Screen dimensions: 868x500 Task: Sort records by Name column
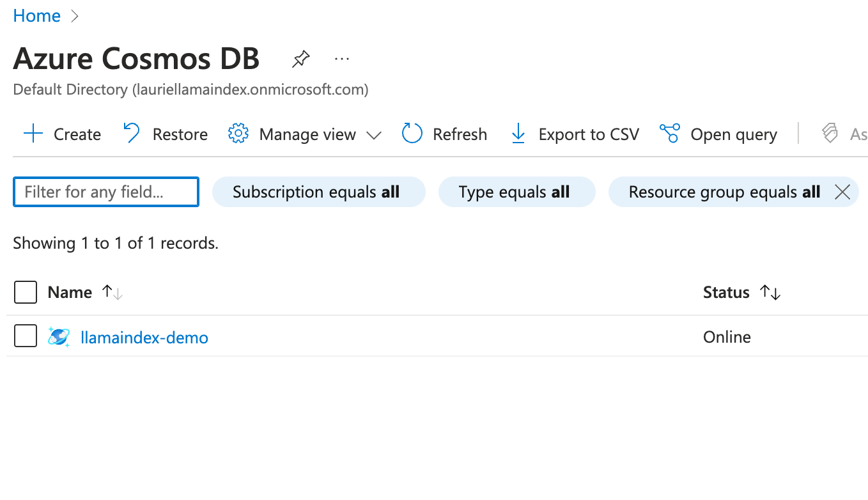(112, 292)
